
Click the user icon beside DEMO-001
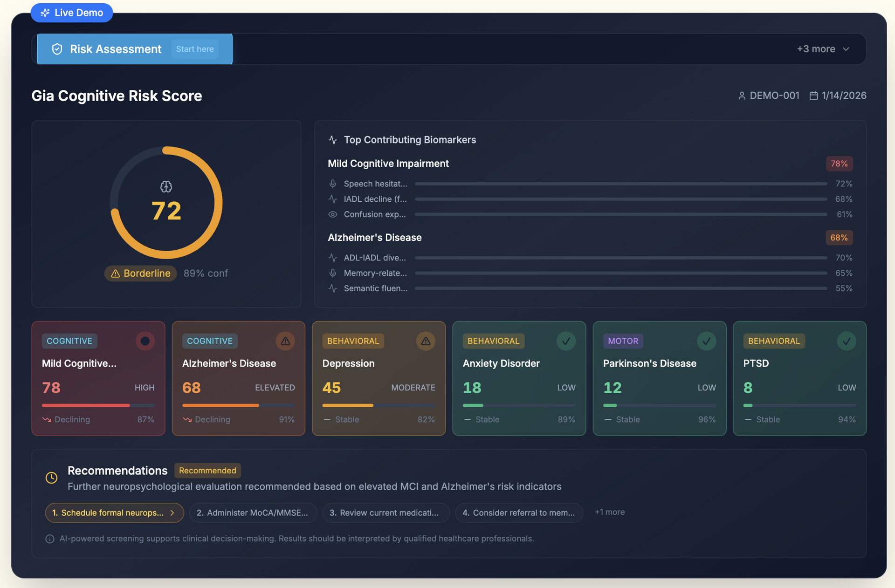click(742, 96)
